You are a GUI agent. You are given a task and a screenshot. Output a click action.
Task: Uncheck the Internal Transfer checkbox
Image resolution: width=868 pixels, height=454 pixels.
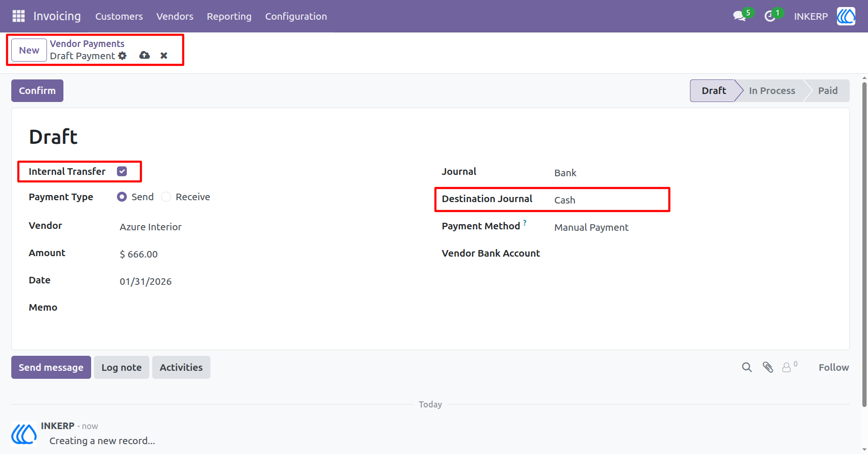122,172
